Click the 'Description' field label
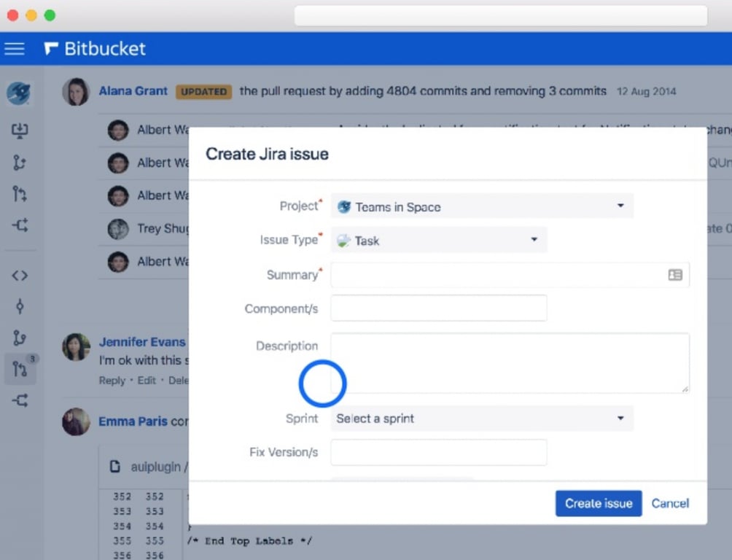Screen dimensions: 732x560 287,346
